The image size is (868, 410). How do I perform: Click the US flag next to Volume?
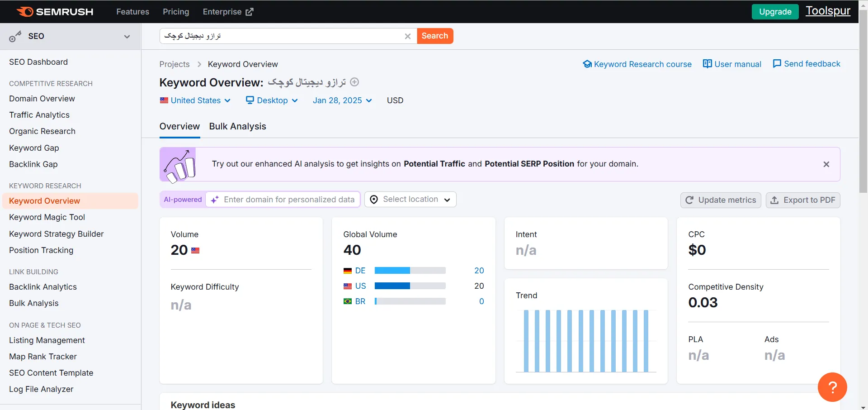tap(195, 250)
